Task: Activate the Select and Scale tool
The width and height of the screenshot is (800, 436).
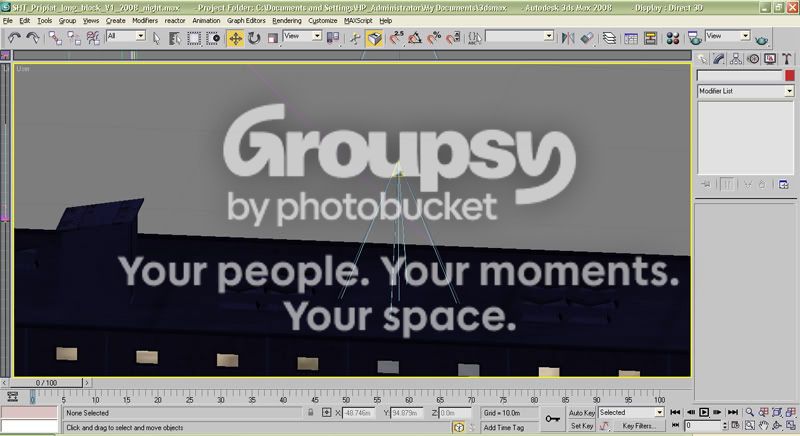Action: (273, 38)
